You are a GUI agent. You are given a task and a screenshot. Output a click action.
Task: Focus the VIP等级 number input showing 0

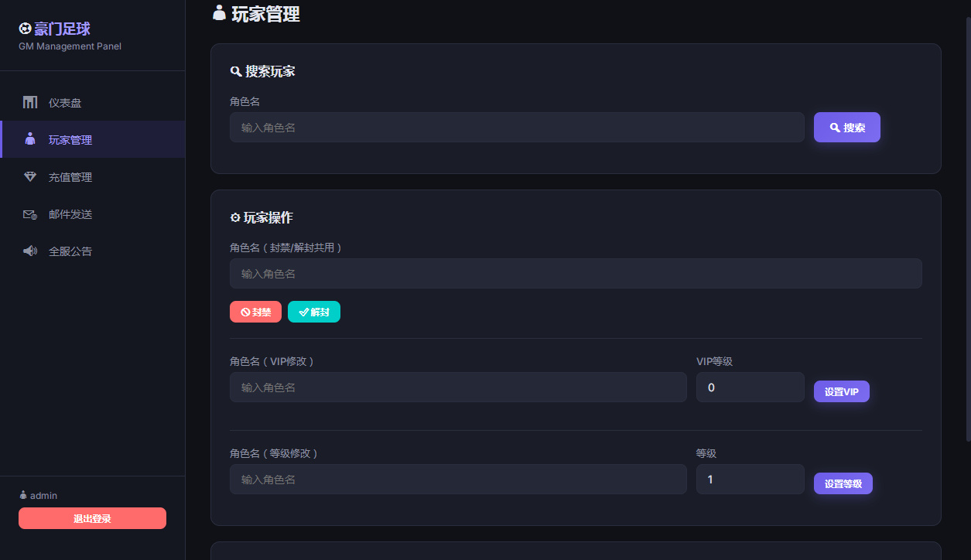pyautogui.click(x=750, y=387)
